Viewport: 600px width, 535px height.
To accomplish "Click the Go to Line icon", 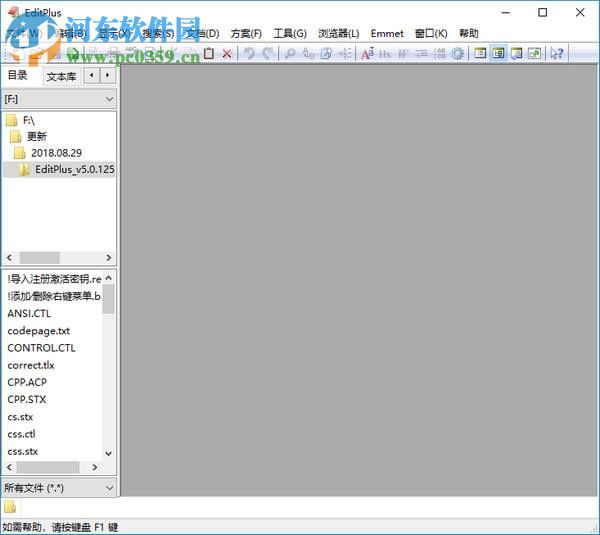I will point(345,54).
